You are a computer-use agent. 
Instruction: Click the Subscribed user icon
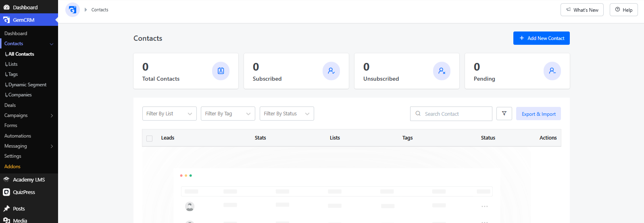pyautogui.click(x=331, y=71)
